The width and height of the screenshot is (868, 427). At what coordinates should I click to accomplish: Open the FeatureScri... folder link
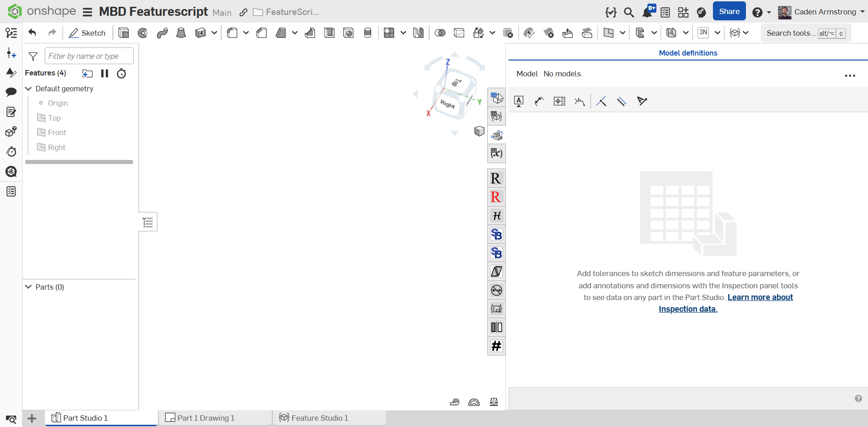(x=286, y=12)
